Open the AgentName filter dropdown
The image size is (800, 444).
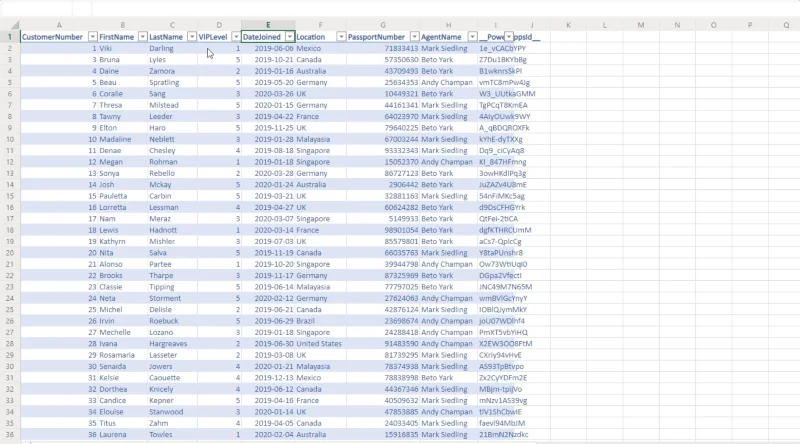(x=472, y=37)
